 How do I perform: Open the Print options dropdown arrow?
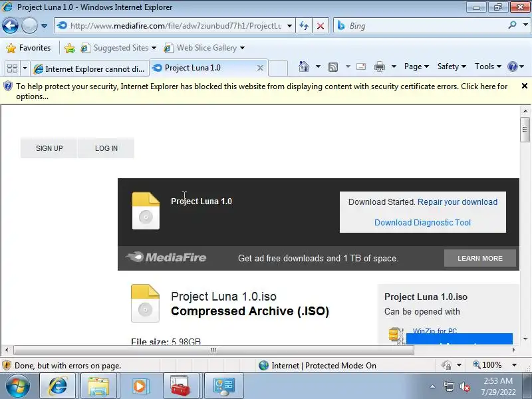coord(394,66)
